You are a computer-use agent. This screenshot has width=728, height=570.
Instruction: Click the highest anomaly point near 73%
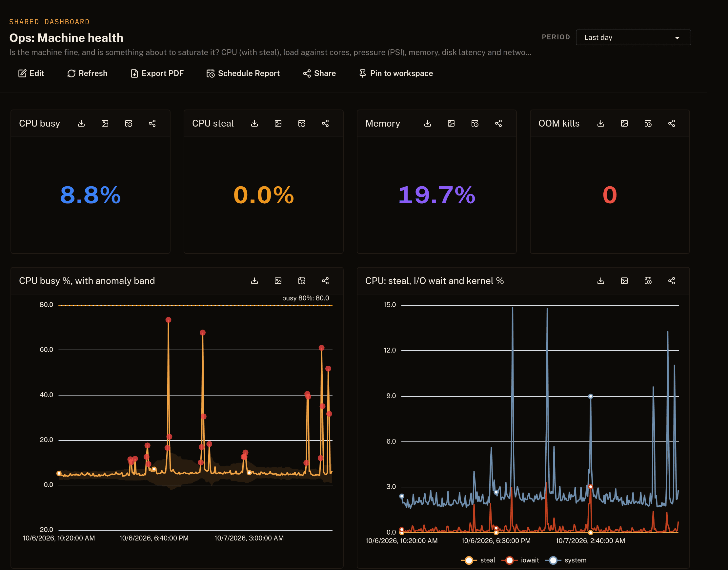tap(168, 320)
